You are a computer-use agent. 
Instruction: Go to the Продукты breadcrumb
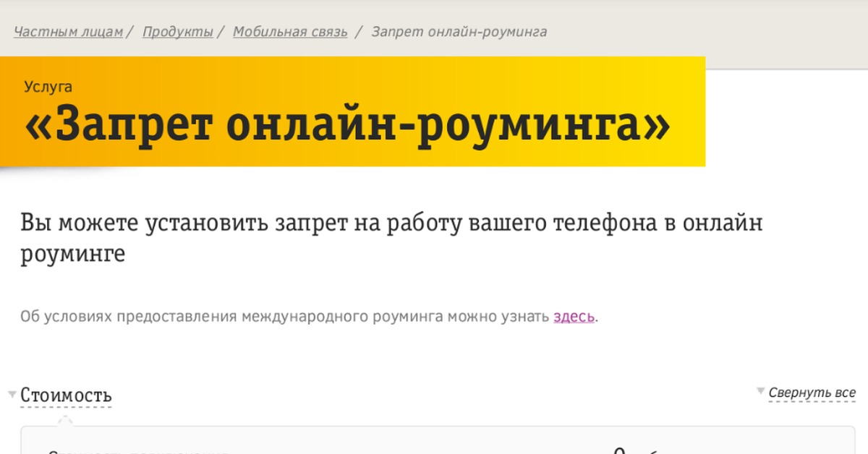(177, 32)
